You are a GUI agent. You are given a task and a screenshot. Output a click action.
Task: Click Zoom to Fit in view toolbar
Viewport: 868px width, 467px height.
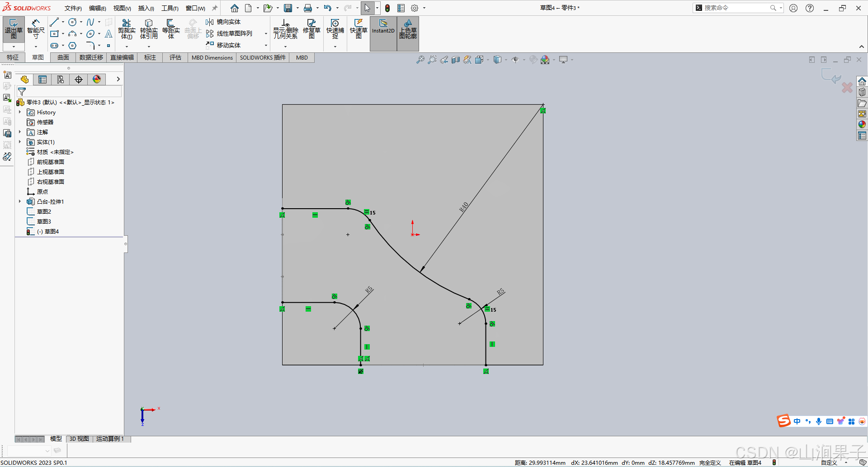[420, 60]
